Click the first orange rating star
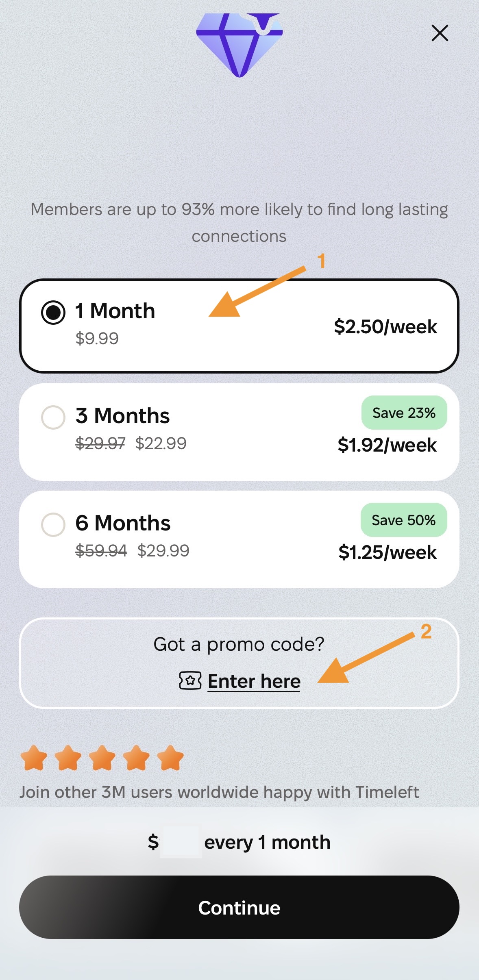 (x=34, y=758)
